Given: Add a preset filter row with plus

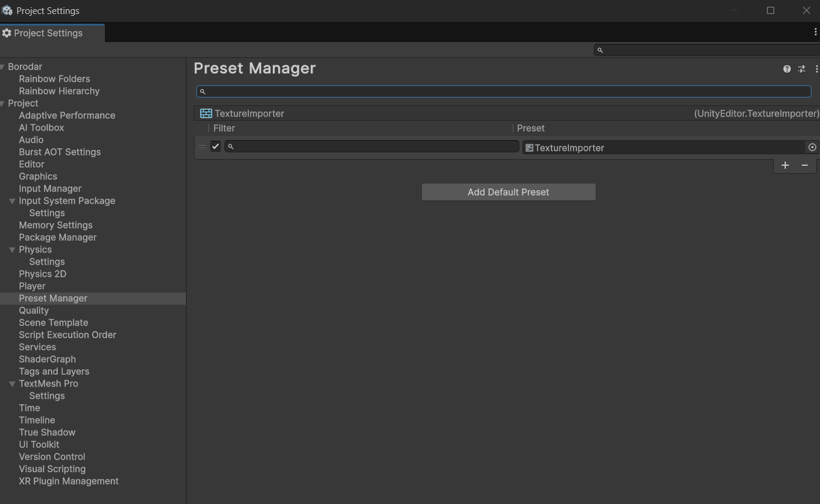Looking at the screenshot, I should click(785, 165).
